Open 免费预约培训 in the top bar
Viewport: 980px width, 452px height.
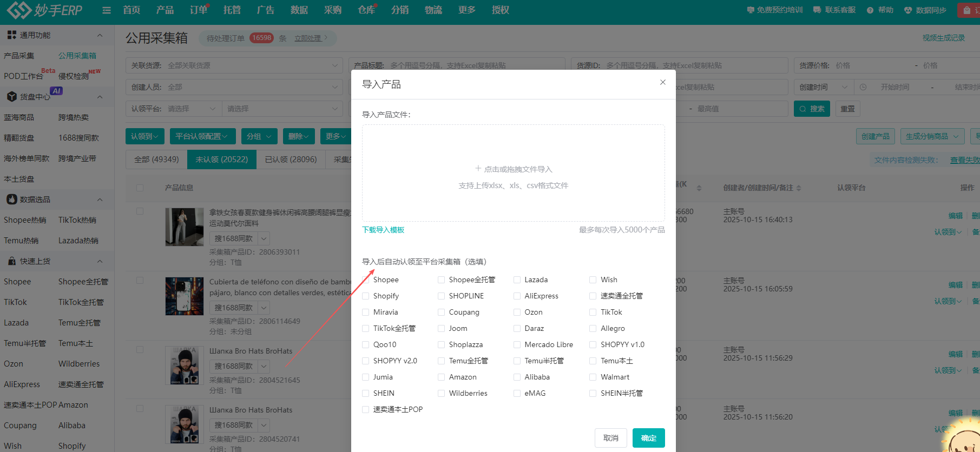point(775,10)
